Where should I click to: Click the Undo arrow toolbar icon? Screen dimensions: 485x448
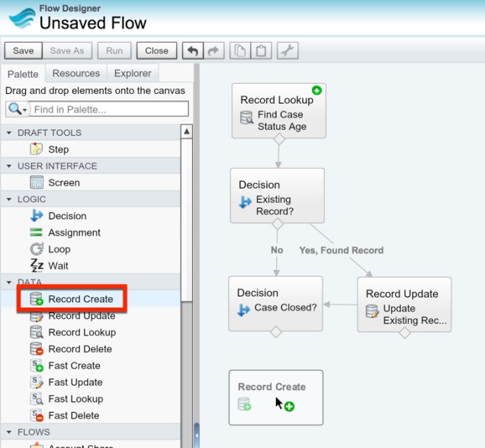click(193, 50)
